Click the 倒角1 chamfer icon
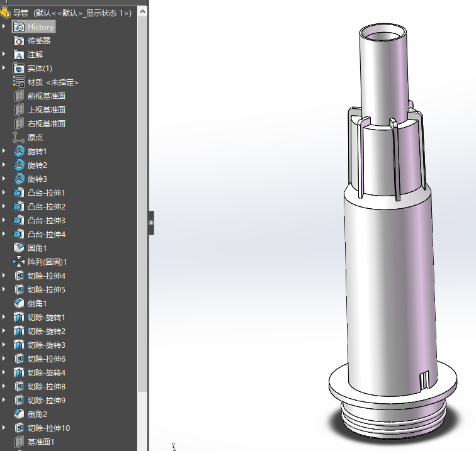This screenshot has width=476, height=451. click(19, 304)
